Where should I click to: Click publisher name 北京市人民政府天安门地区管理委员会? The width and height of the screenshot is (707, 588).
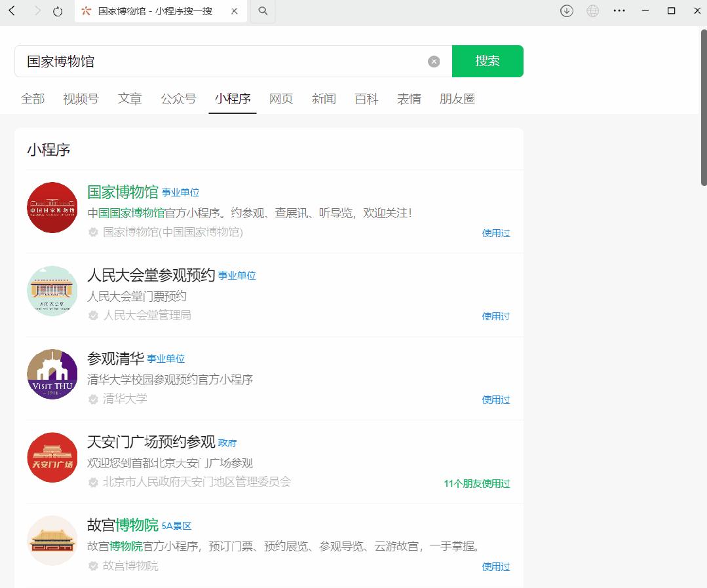(x=197, y=482)
